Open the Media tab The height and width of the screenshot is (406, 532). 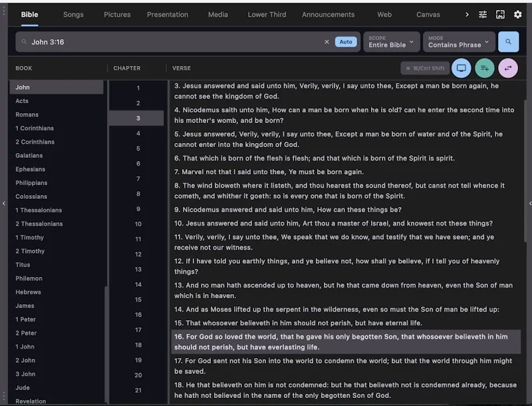[x=218, y=15]
